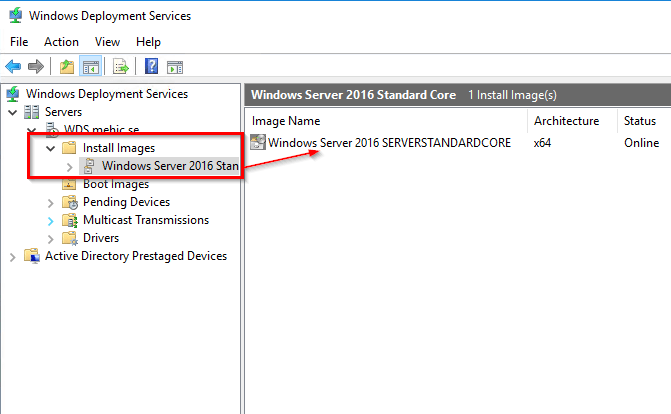Click the Export List toolbar icon
The height and width of the screenshot is (414, 671).
pos(120,67)
